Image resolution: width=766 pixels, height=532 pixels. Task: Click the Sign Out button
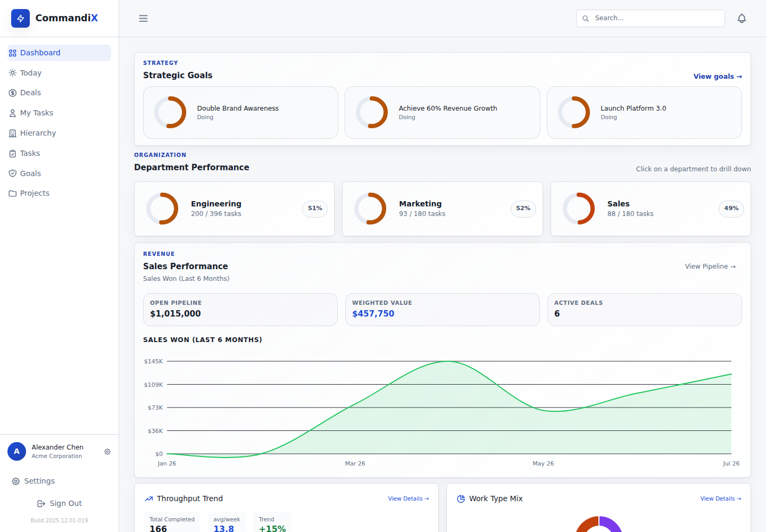[x=60, y=503]
